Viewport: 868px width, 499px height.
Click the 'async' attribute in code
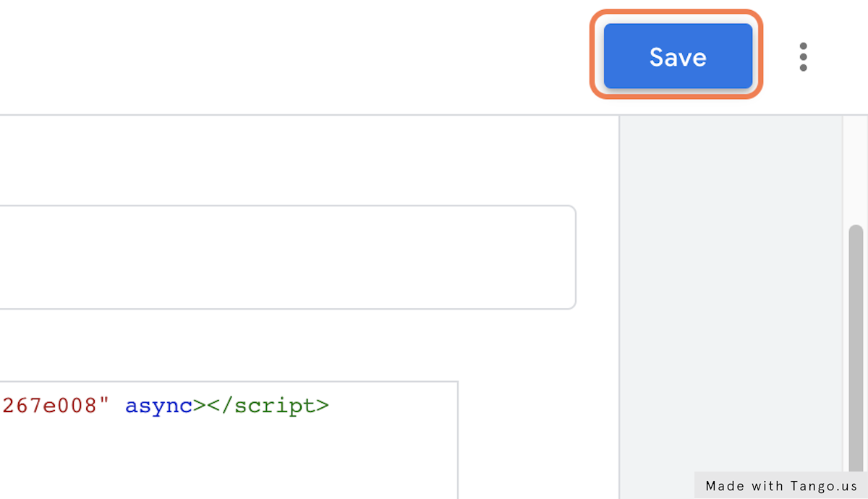(159, 406)
